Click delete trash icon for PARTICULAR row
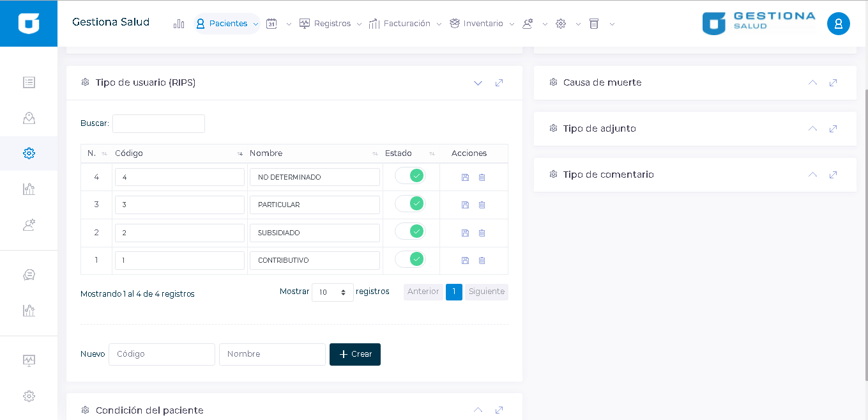This screenshot has width=868, height=420. point(482,205)
